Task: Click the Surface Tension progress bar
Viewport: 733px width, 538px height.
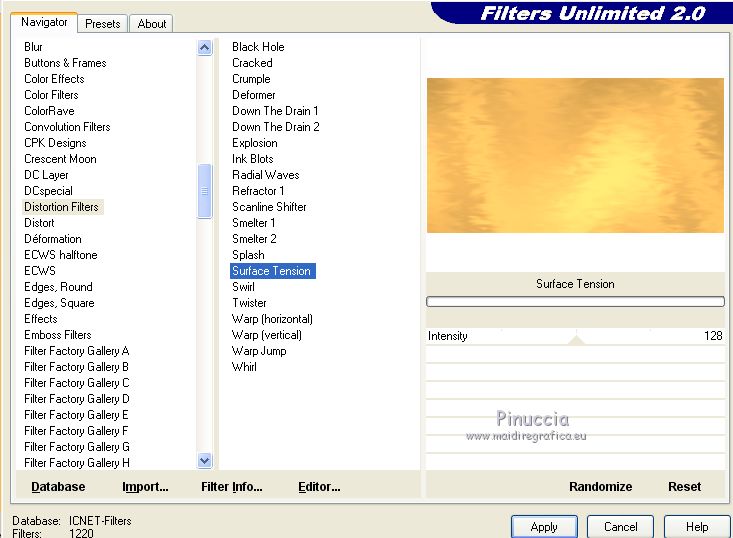Action: point(575,301)
